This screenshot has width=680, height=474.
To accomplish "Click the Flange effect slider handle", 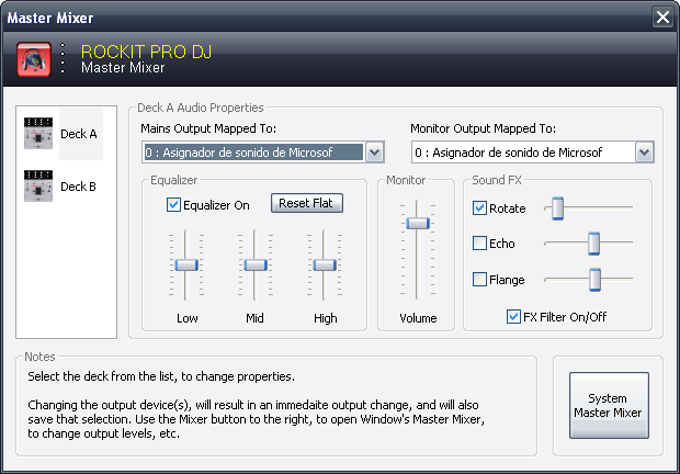I will click(595, 280).
